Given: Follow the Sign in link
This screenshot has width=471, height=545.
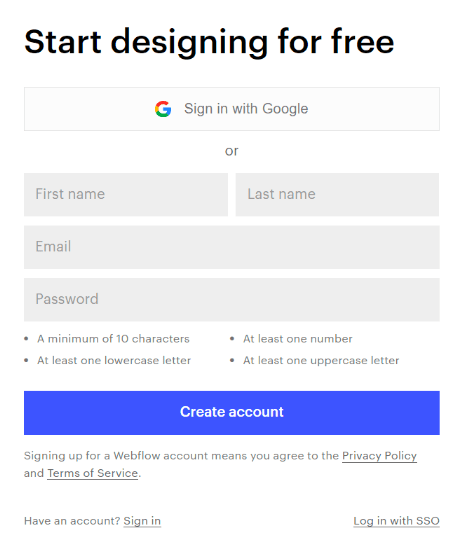Looking at the screenshot, I should (142, 521).
